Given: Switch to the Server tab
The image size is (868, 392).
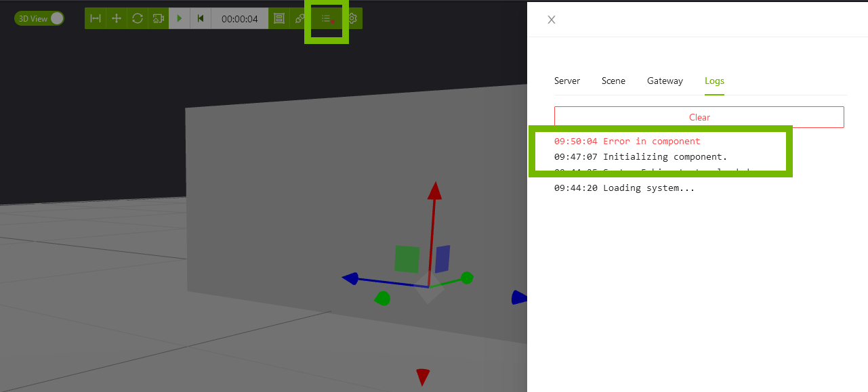Looking at the screenshot, I should pos(567,81).
